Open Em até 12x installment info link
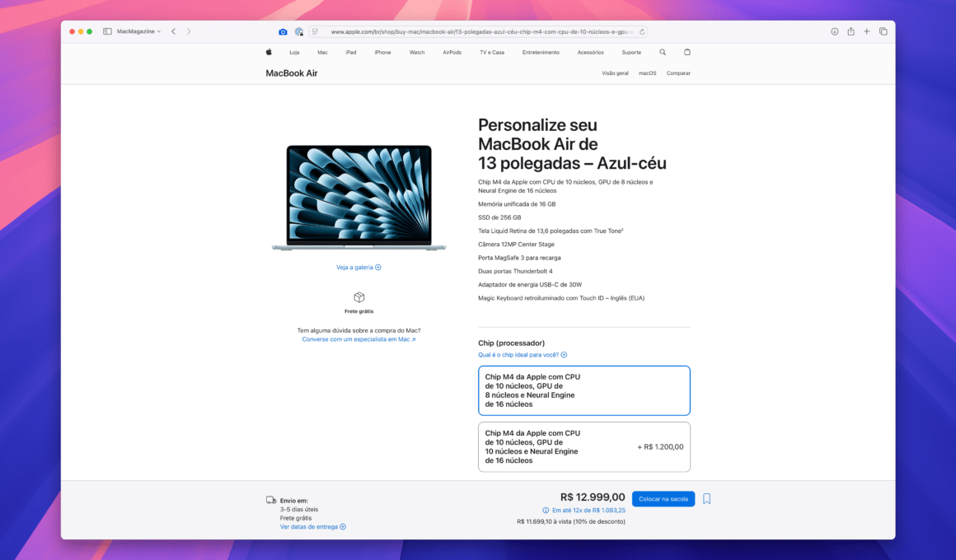956x560 pixels. point(584,511)
